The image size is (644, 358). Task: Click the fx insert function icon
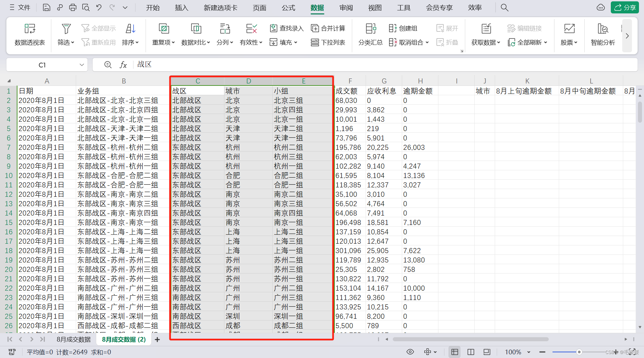pos(123,65)
